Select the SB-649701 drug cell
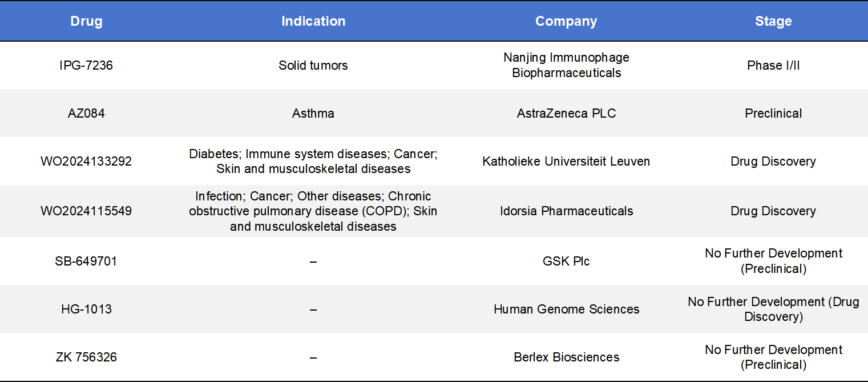 tap(86, 261)
